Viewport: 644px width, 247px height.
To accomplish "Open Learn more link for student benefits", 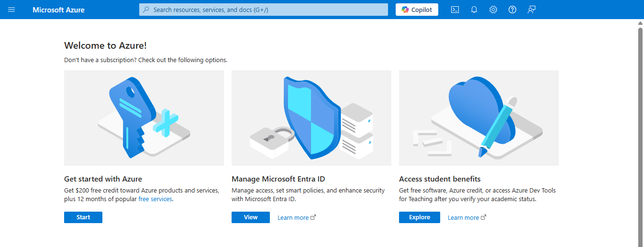I will point(463,218).
